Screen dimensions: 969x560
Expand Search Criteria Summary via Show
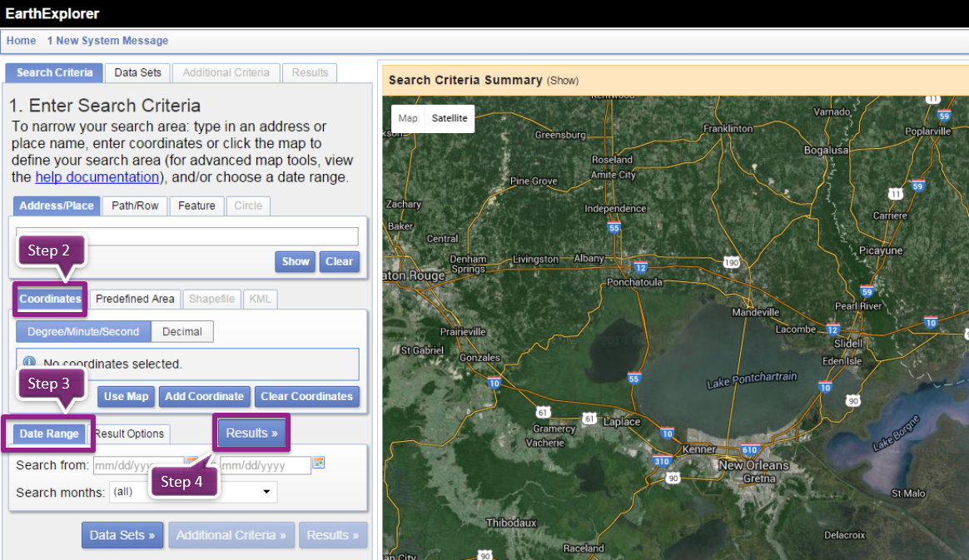coord(563,81)
